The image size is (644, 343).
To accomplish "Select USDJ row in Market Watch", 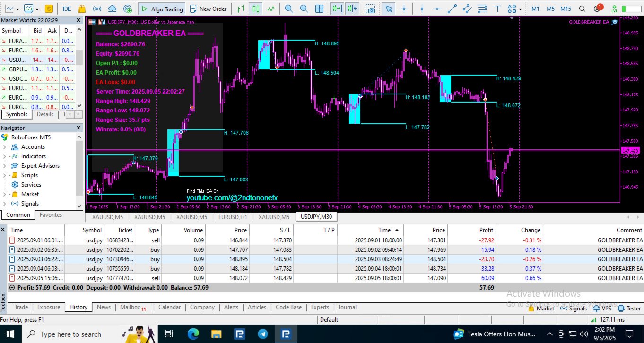I will pyautogui.click(x=37, y=60).
